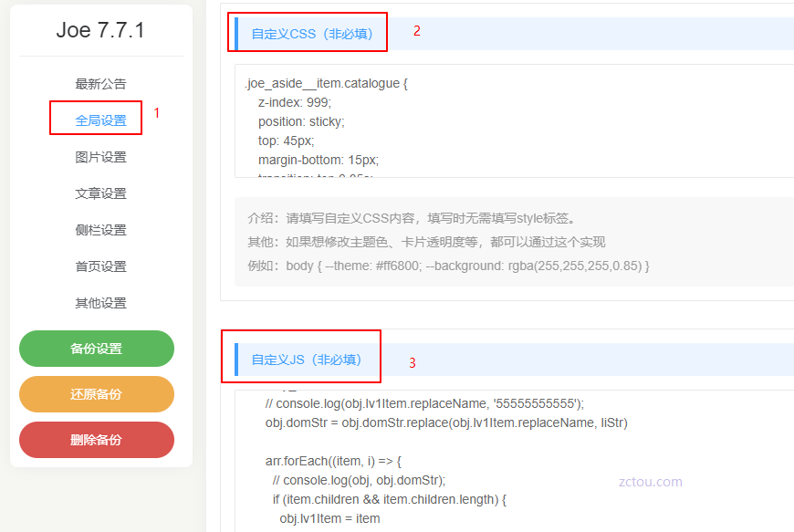The height and width of the screenshot is (532, 794).
Task: Select the --theme: #ff6800 example color text
Action: pos(399,267)
